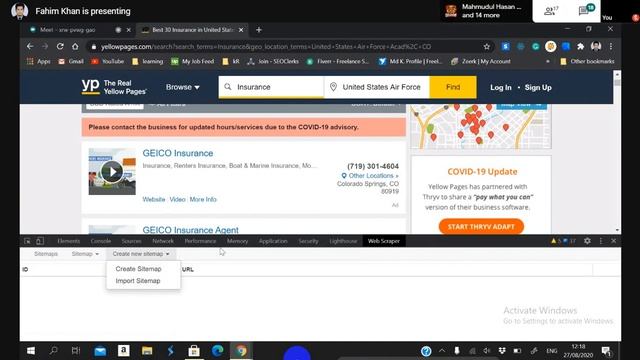Select Import Sitemap menu entry
The image size is (640, 360).
[x=138, y=281]
